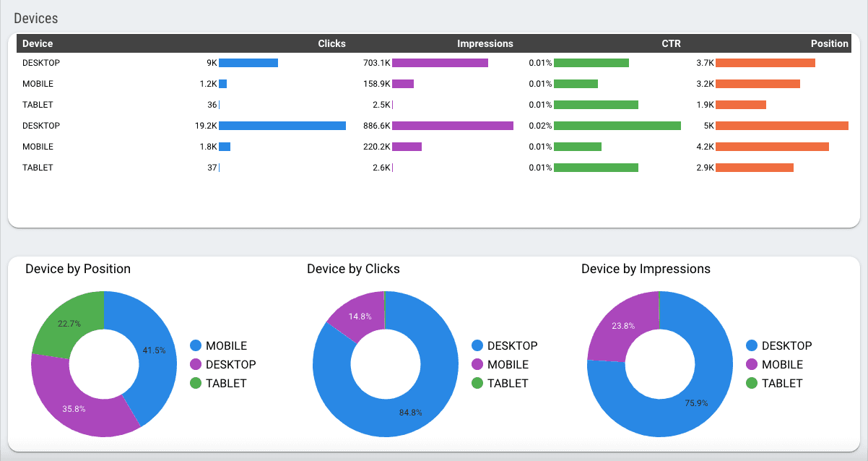The width and height of the screenshot is (868, 461).
Task: Click the 3.2K position value
Action: pyautogui.click(x=706, y=84)
